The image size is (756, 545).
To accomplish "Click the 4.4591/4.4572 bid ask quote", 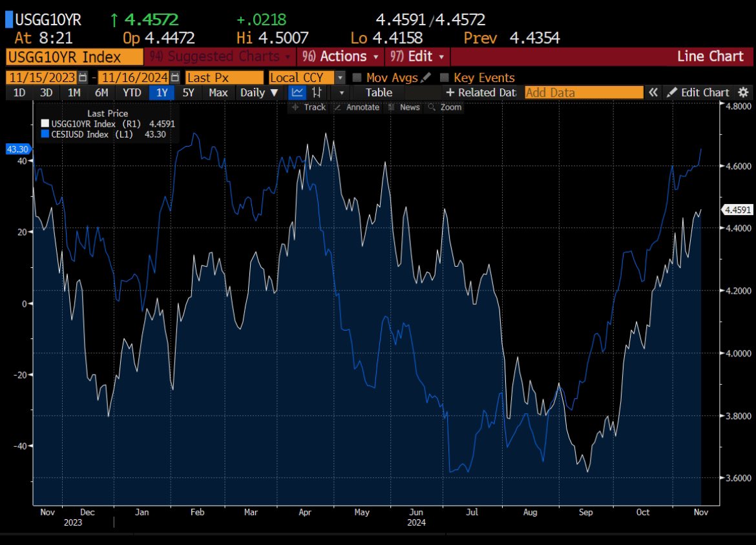I will coord(430,20).
